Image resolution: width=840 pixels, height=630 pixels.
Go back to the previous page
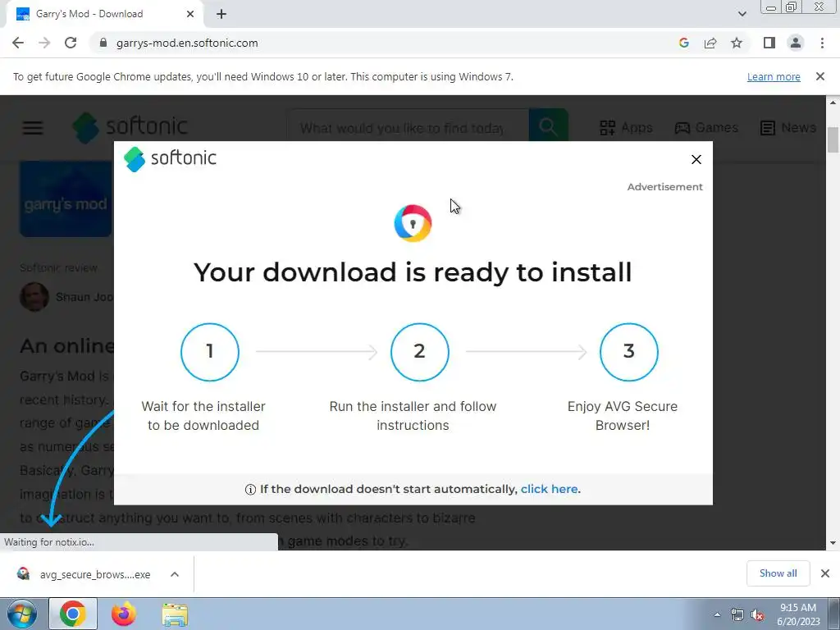[18, 43]
